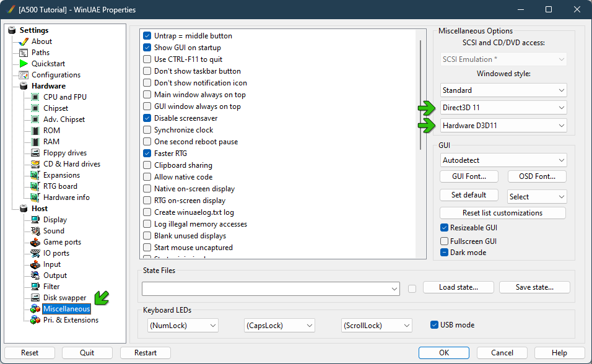The height and width of the screenshot is (364, 592).
Task: Tick the checkbox beside Load state
Action: coord(412,289)
